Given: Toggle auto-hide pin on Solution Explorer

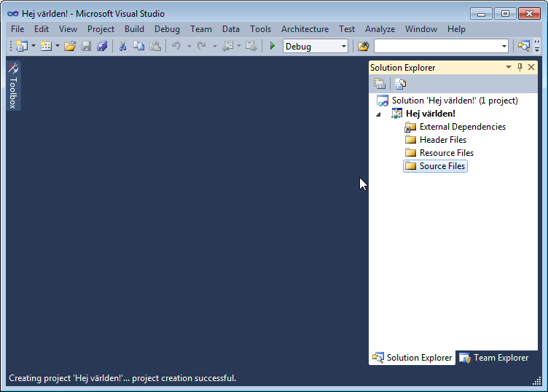Looking at the screenshot, I should (x=520, y=67).
